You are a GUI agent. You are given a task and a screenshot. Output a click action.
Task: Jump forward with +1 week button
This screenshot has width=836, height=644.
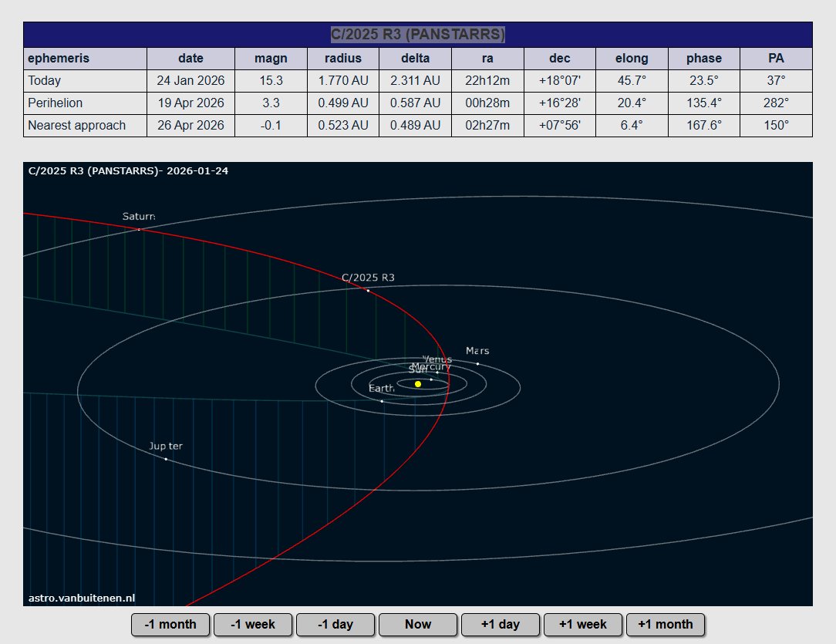point(583,624)
